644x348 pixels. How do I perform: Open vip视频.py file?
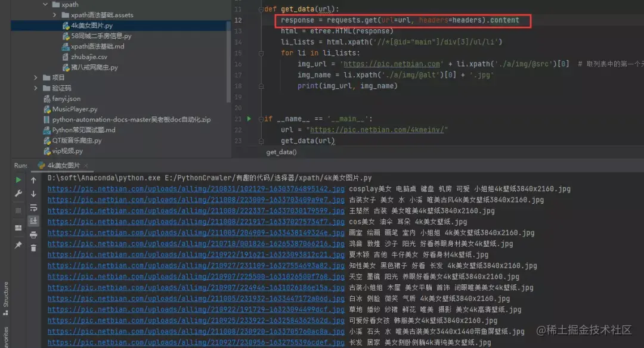pos(67,151)
